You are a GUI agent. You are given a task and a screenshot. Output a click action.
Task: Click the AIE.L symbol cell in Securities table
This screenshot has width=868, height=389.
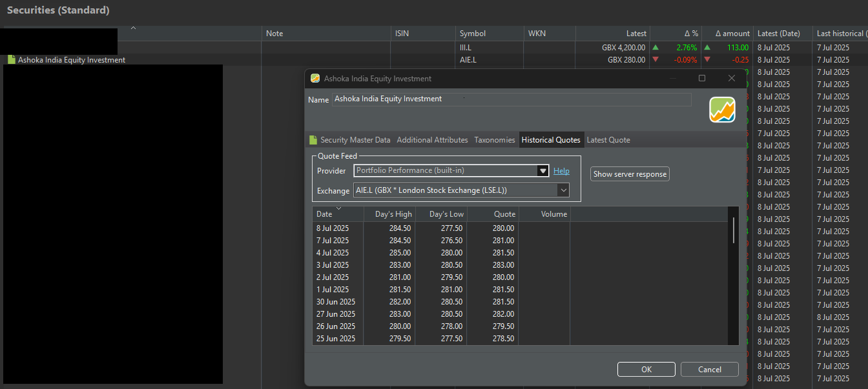click(x=468, y=60)
